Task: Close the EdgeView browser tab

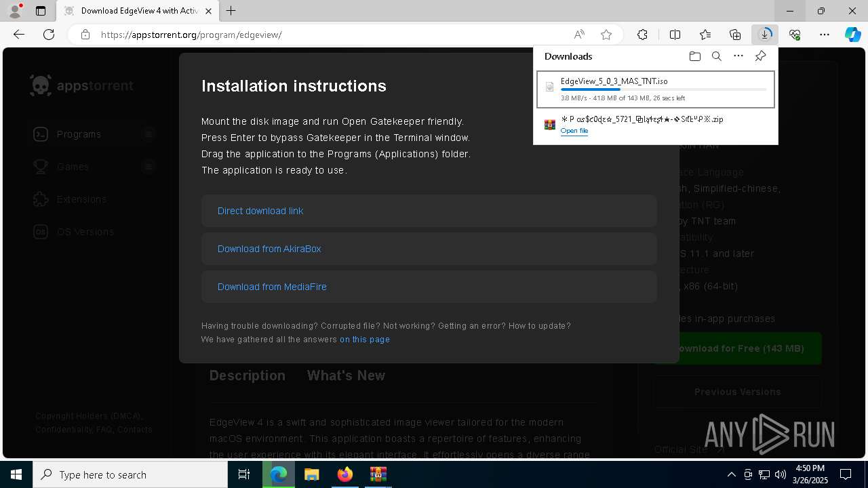Action: coord(208,11)
